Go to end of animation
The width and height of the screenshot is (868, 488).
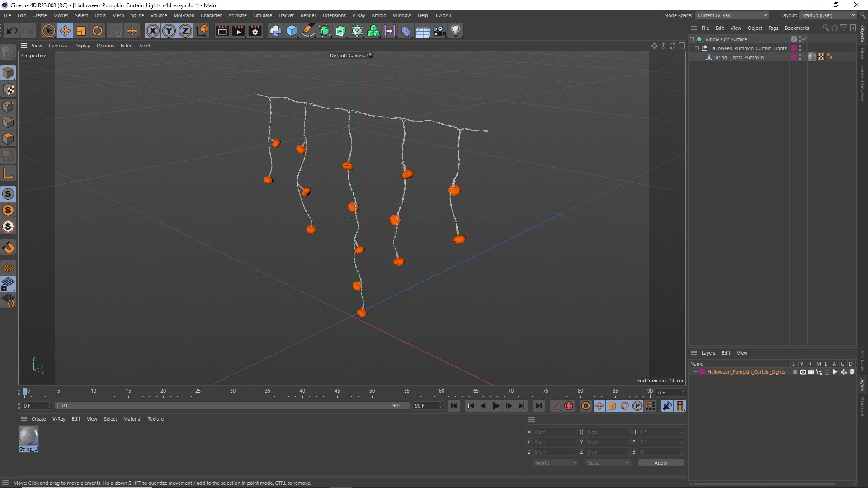(x=538, y=406)
